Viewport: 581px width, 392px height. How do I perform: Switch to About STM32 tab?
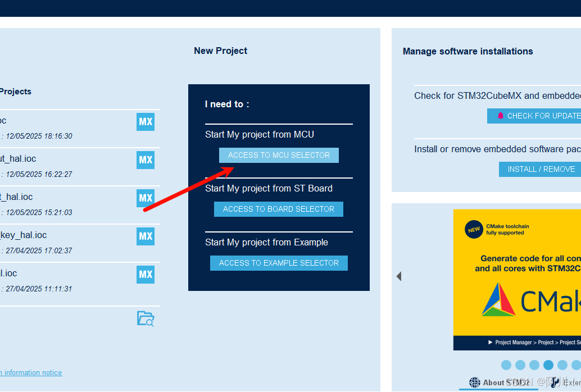[x=498, y=382]
